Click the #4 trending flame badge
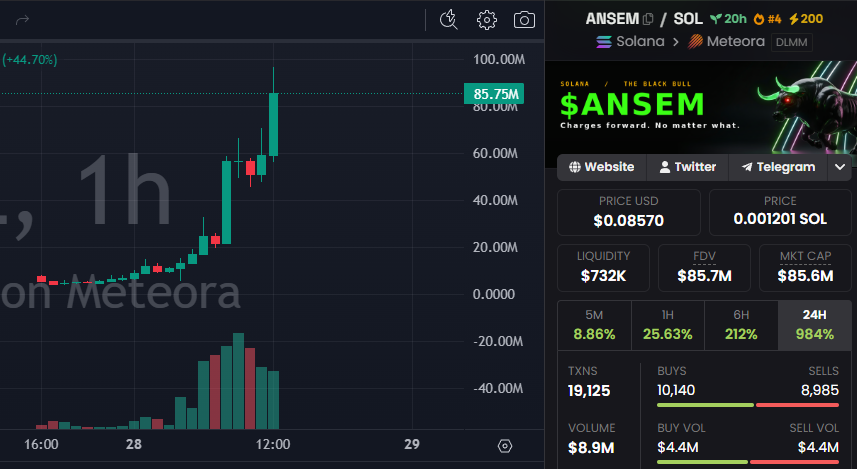The image size is (857, 469). coord(767,19)
